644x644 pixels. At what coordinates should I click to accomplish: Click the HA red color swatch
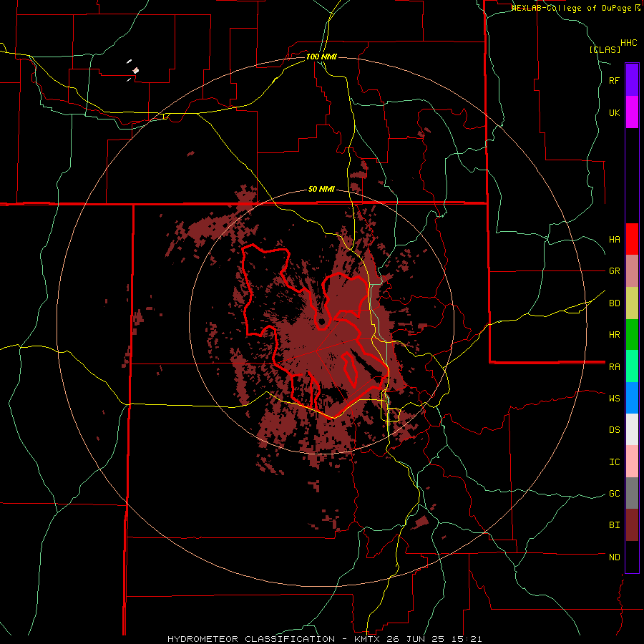click(x=632, y=239)
